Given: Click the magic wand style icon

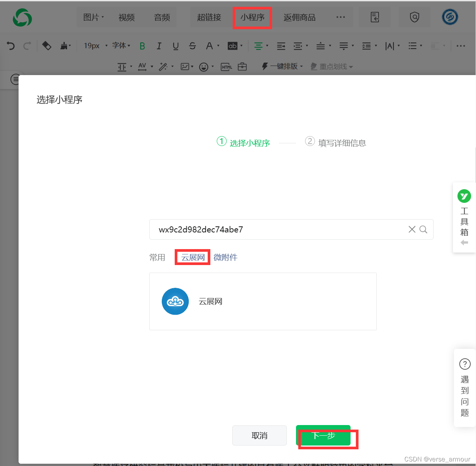Looking at the screenshot, I should tap(166, 67).
